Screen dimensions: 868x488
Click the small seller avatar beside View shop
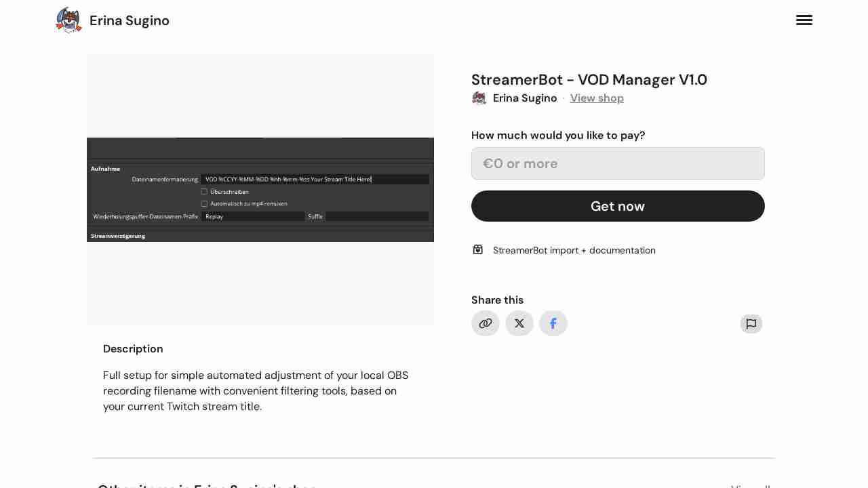pyautogui.click(x=479, y=98)
